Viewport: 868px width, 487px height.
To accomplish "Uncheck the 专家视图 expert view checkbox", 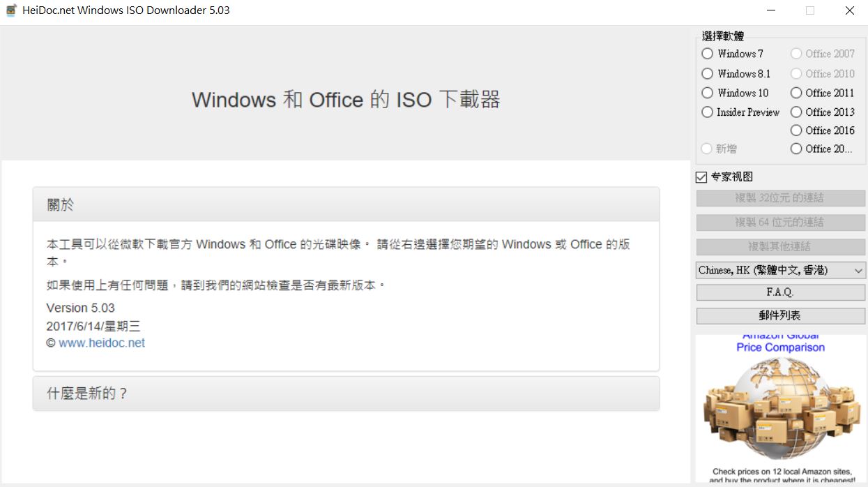I will tap(701, 177).
